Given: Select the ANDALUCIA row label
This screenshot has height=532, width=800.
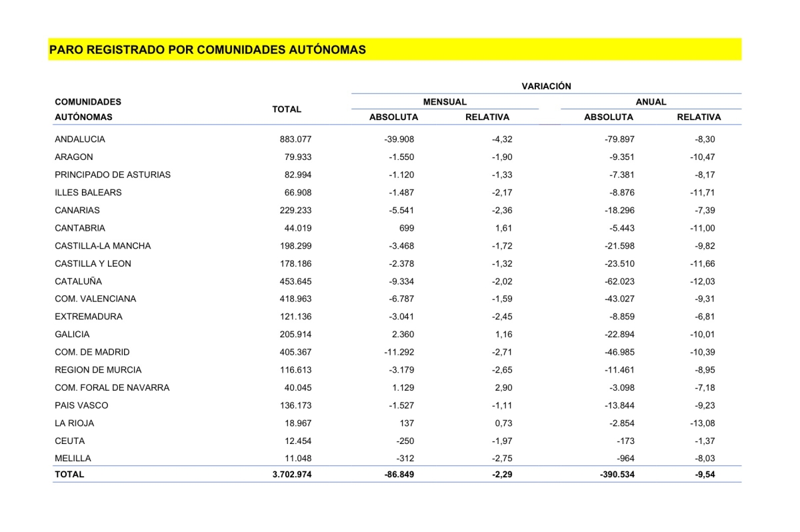Looking at the screenshot, I should 80,139.
